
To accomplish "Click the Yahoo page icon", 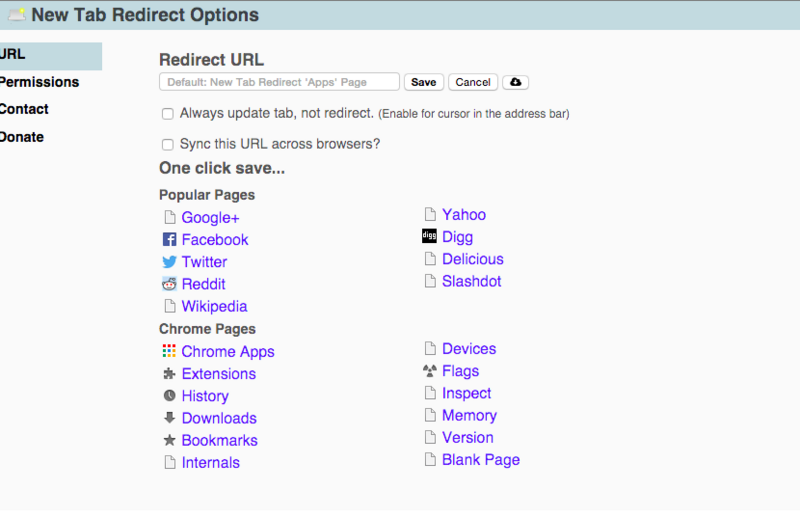I will point(430,214).
